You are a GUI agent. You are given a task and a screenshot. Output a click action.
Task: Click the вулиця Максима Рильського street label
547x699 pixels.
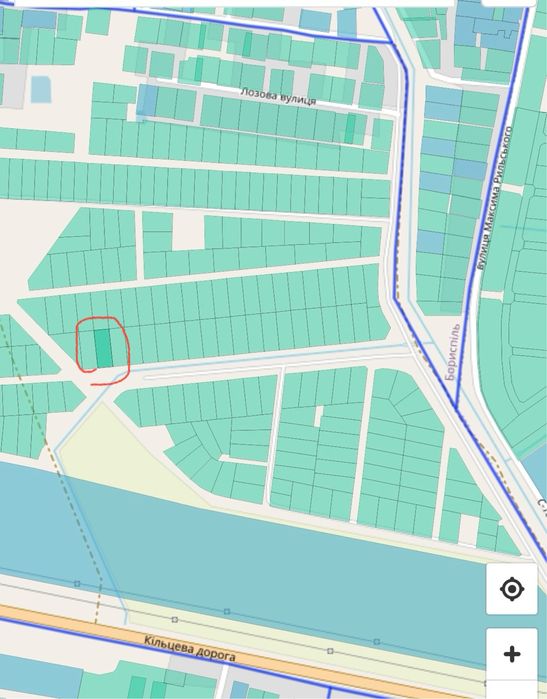coord(494,198)
